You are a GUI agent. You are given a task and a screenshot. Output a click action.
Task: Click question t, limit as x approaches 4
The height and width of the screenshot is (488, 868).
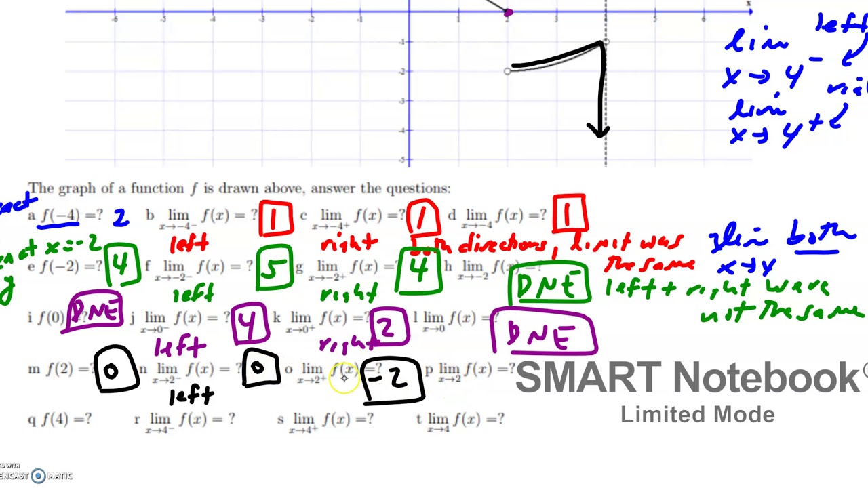pyautogui.click(x=460, y=421)
